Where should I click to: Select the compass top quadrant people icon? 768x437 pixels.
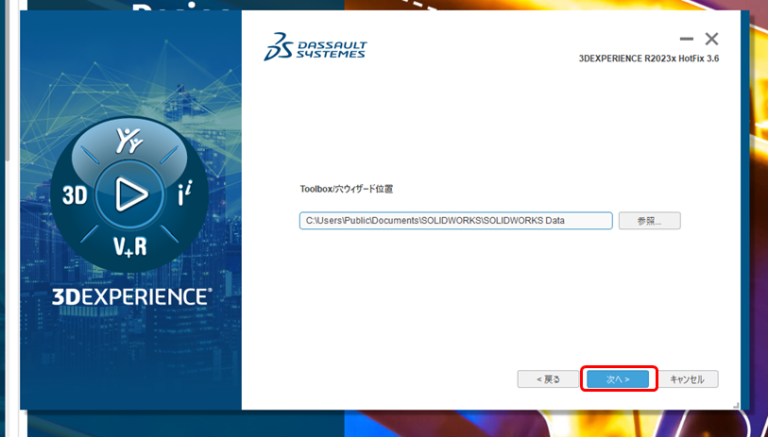coord(129,140)
